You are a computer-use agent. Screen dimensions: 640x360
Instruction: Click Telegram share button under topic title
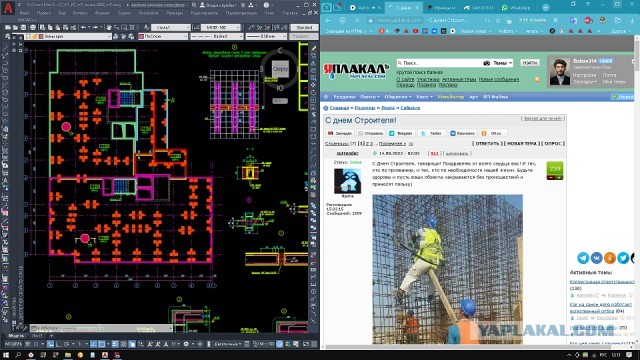pyautogui.click(x=400, y=133)
